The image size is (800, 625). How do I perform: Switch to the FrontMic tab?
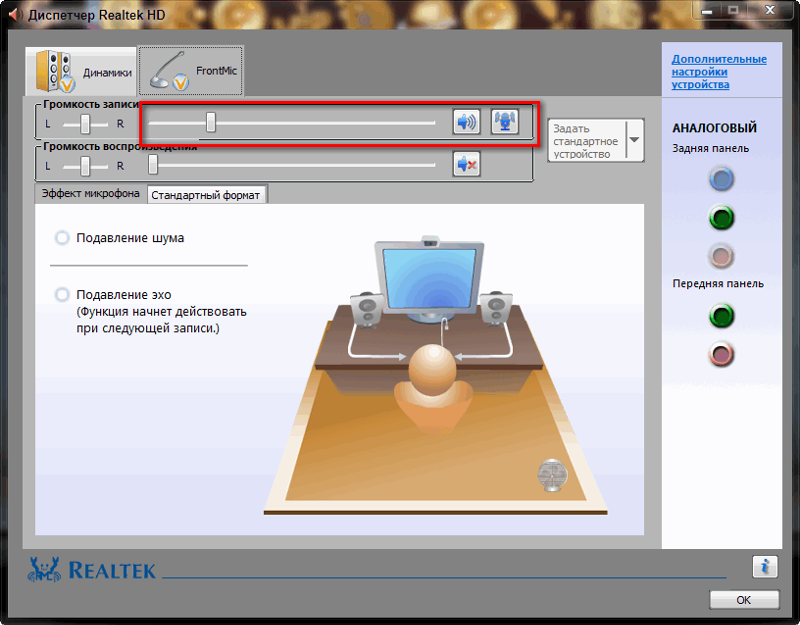point(191,70)
